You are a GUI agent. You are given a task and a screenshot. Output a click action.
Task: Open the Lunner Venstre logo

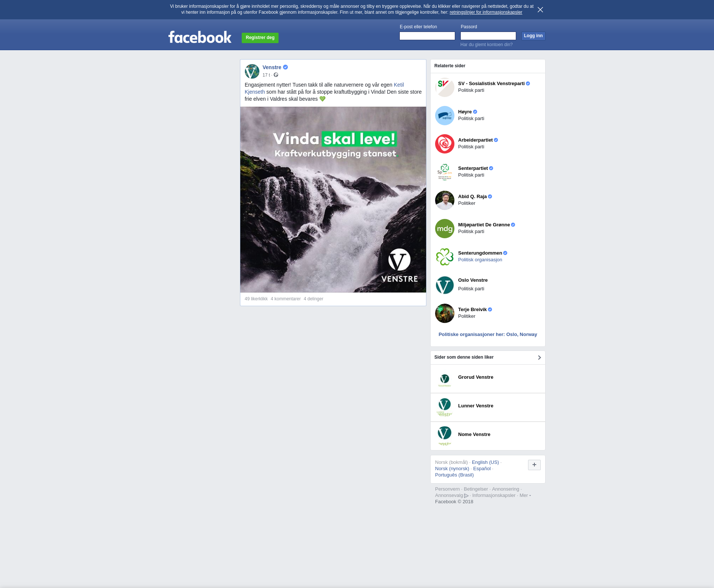click(445, 408)
